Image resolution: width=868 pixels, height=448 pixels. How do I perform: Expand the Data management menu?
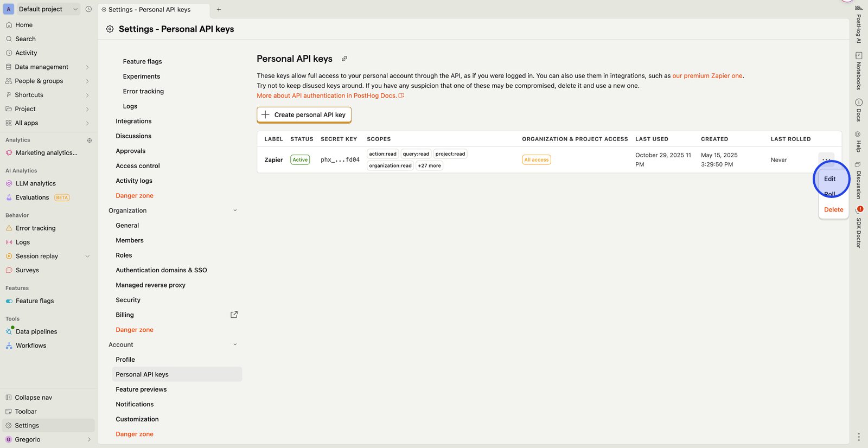[x=87, y=67]
